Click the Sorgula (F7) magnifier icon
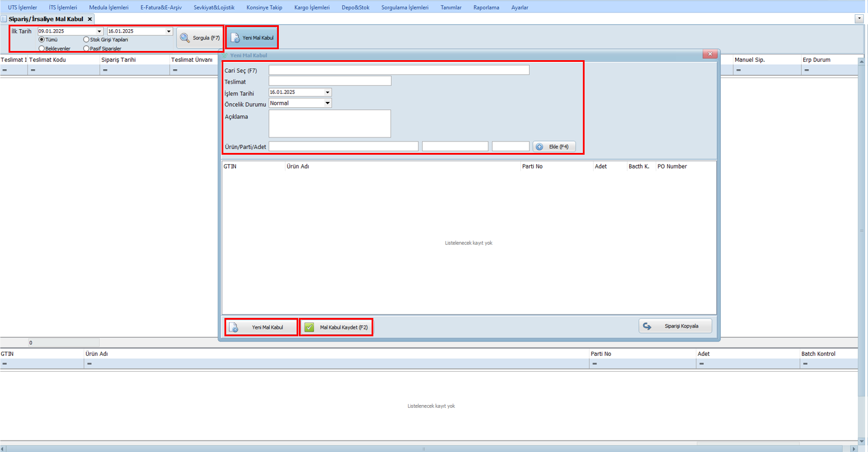Viewport: 868px width, 452px height. 185,38
